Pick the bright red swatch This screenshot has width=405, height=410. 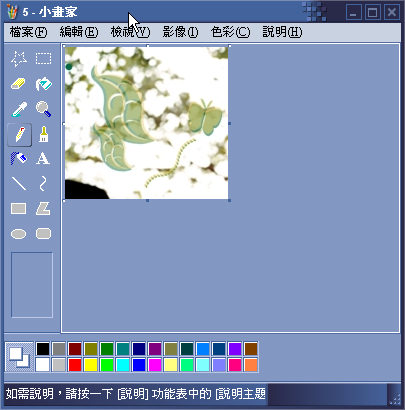click(75, 365)
